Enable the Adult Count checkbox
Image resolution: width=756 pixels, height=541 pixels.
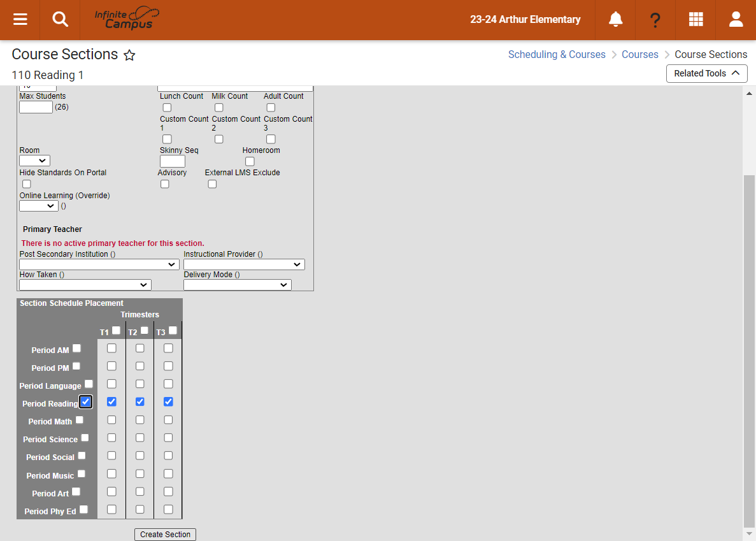point(271,108)
